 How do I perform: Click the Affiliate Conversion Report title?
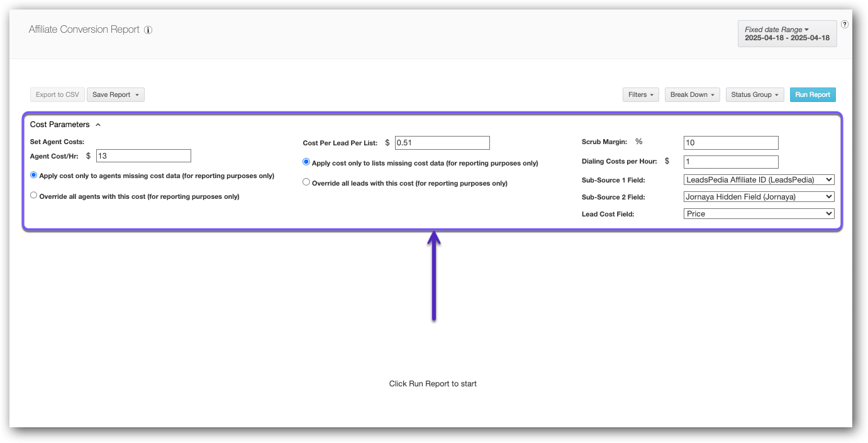point(84,30)
